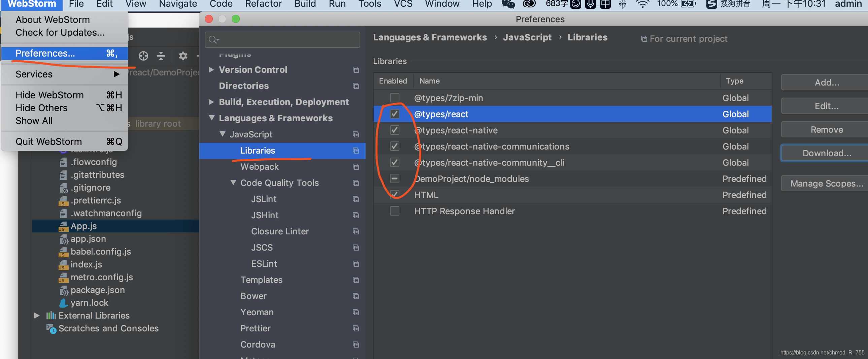Click the App.js file icon
Screen dimensions: 868x359
[63, 226]
